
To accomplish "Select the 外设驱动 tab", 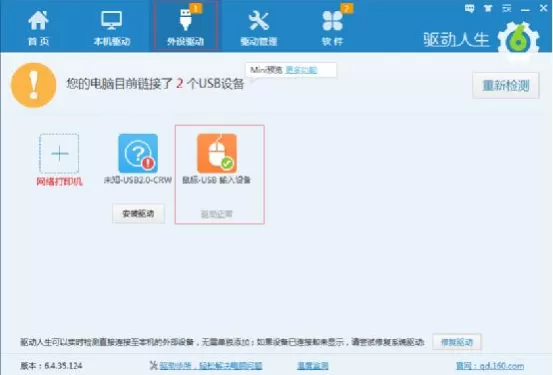I will [186, 26].
